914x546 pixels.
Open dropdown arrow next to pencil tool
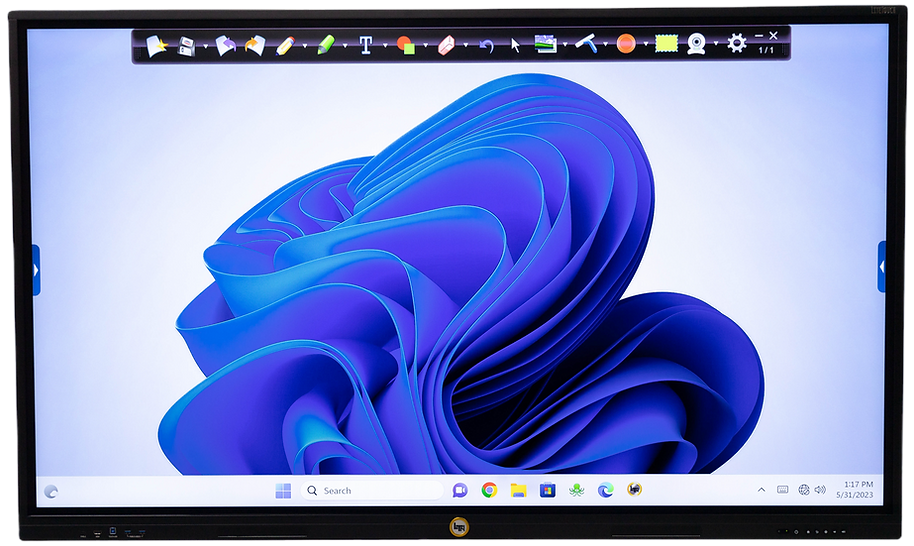(305, 45)
